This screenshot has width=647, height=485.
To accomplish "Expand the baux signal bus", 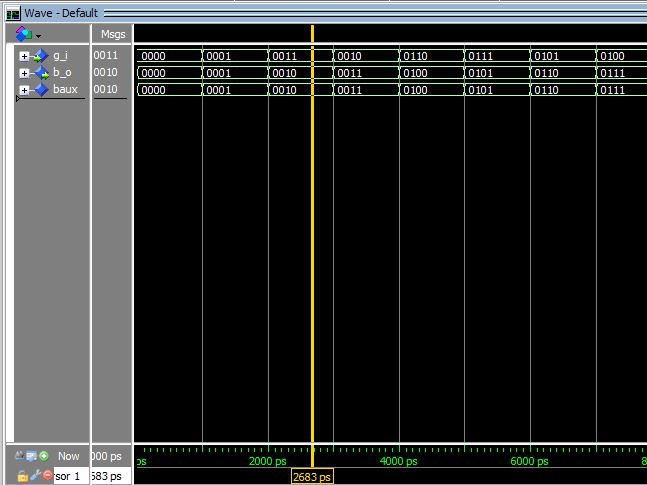I will tap(24, 90).
